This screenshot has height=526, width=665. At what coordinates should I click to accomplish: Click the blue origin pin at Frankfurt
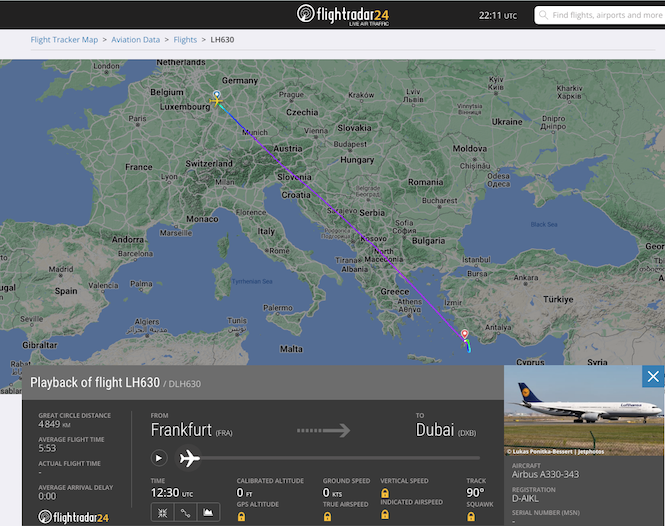(x=217, y=94)
